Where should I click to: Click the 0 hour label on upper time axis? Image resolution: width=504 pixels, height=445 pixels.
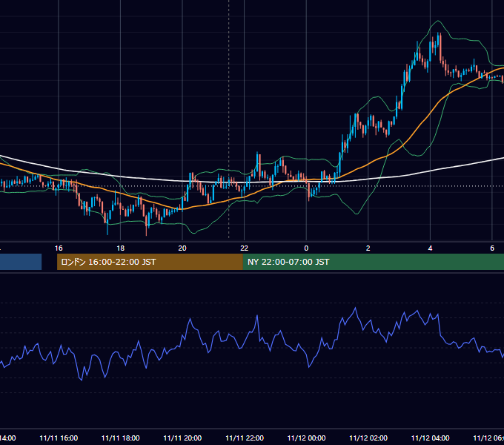point(306,248)
